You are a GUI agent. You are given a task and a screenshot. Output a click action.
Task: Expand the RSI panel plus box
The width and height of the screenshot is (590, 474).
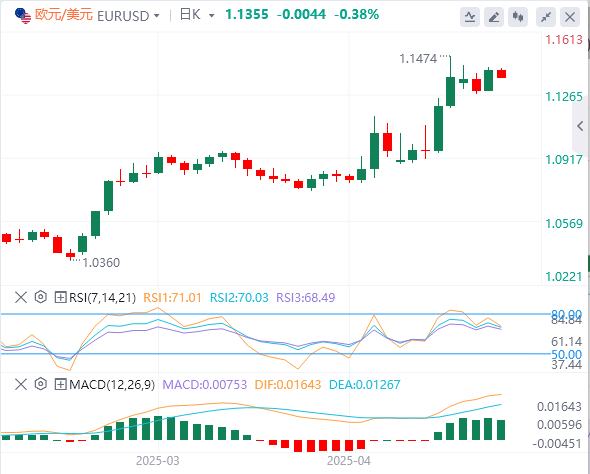(x=60, y=297)
